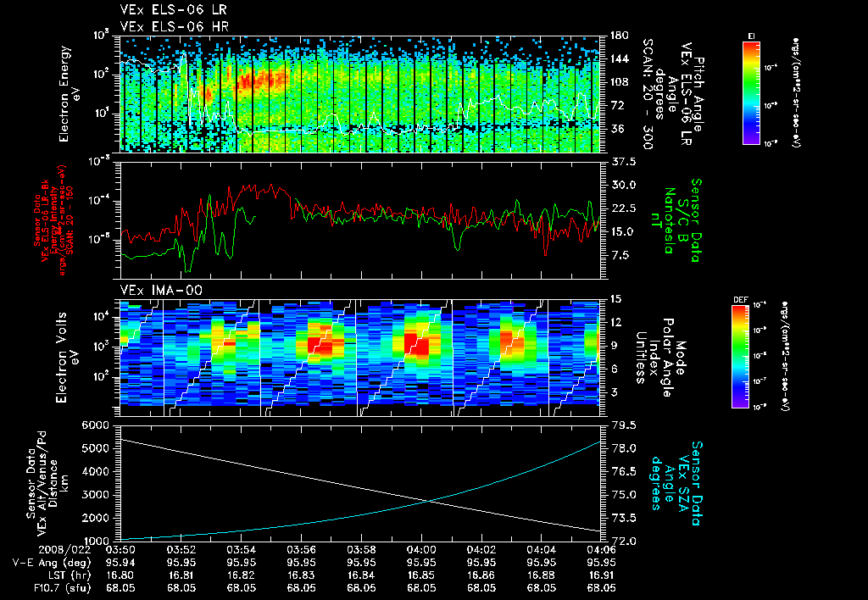Click the "V-E Ang (deg)" row label
Screen dimensions: 868x600
52,563
